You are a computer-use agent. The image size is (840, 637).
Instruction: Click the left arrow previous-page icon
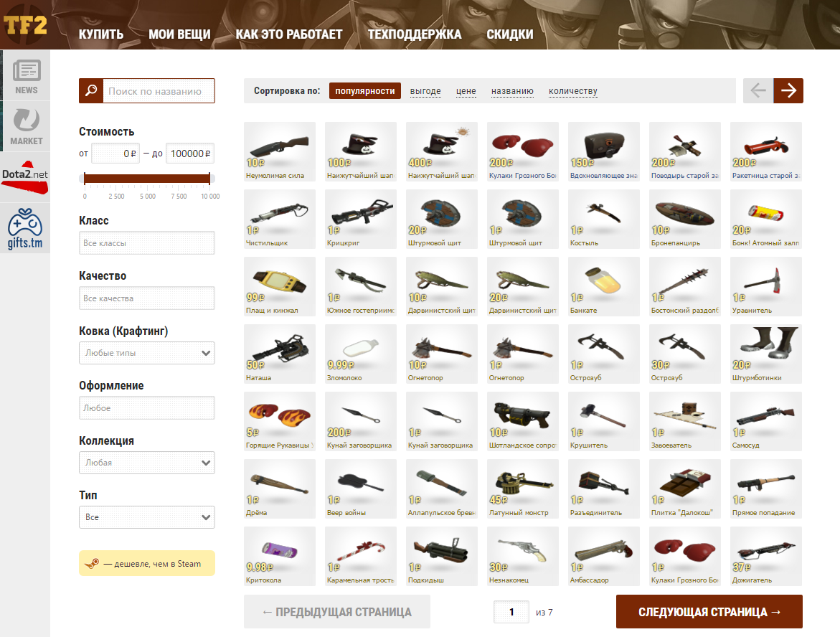(x=758, y=90)
